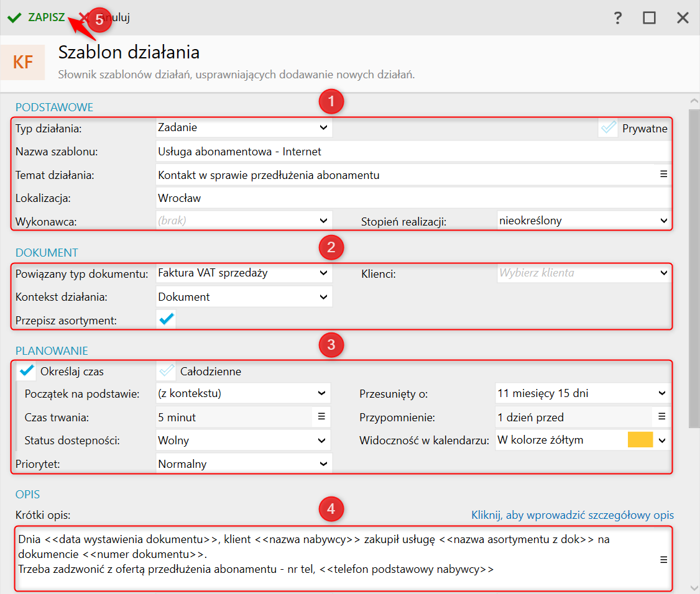Open the Kontekst działania dropdown

point(244,297)
